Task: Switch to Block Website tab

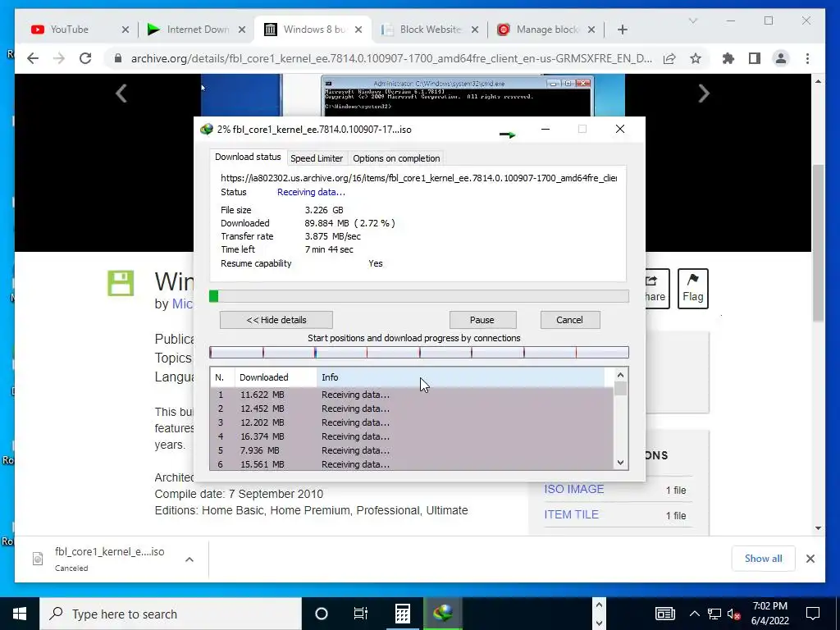Action: click(430, 30)
